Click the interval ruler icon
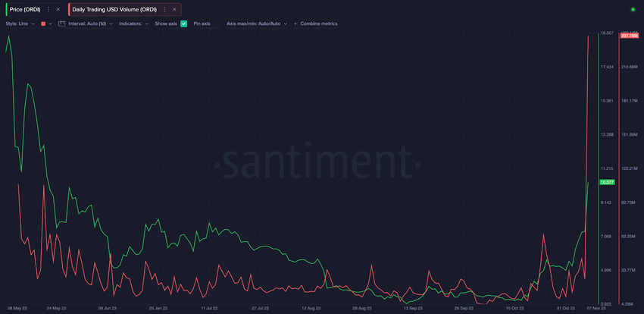 point(62,24)
